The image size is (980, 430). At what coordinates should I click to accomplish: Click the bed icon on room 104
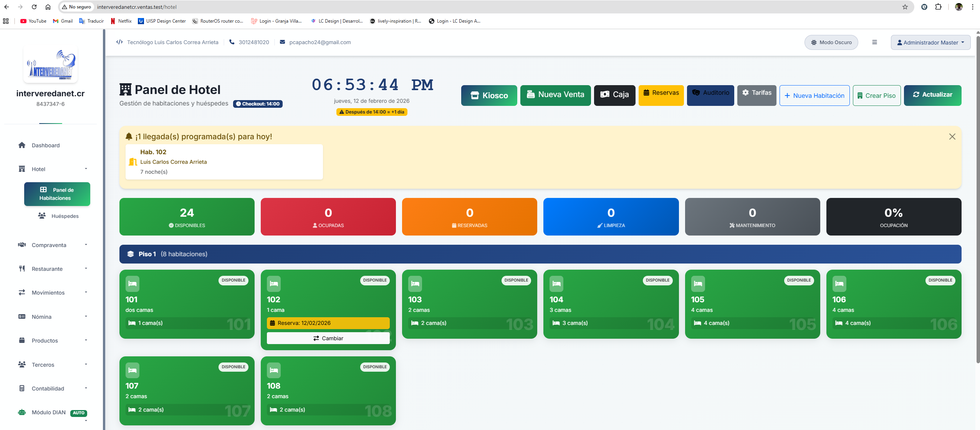556,284
